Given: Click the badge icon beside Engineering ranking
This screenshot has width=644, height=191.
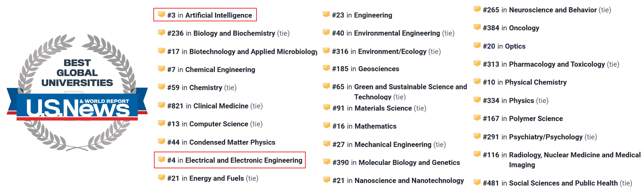Looking at the screenshot, I should pos(326,14).
